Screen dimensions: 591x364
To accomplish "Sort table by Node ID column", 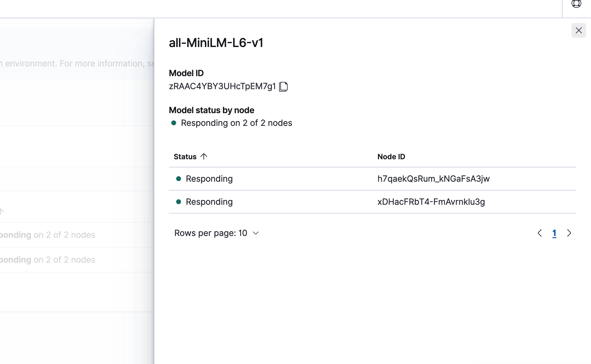I will pos(391,157).
